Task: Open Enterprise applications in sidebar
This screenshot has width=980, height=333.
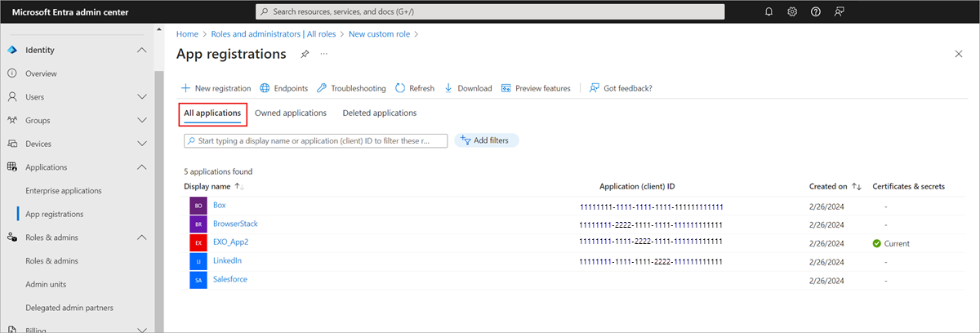Action: [64, 190]
